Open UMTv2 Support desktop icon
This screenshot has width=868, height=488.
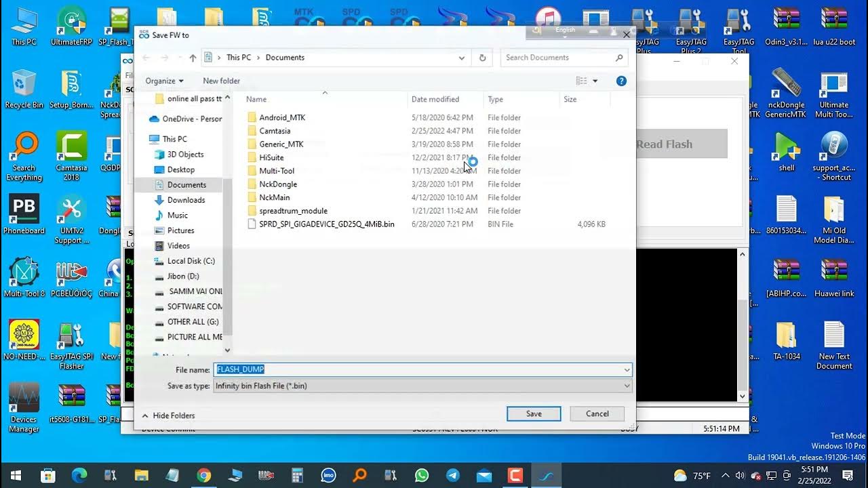tap(71, 219)
